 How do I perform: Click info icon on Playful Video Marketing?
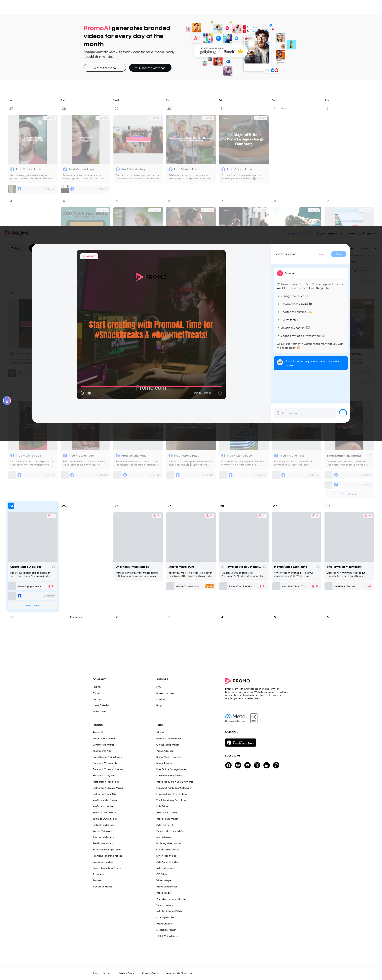click(317, 567)
